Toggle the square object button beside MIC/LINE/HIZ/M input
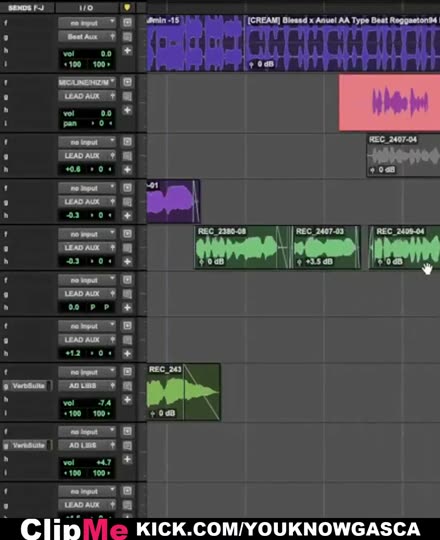The height and width of the screenshot is (540, 440). pos(127,82)
